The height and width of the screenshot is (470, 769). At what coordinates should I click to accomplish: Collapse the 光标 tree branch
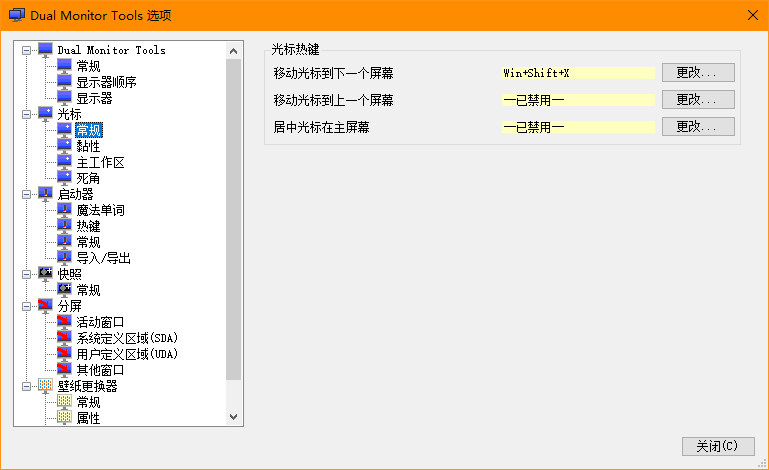26,114
